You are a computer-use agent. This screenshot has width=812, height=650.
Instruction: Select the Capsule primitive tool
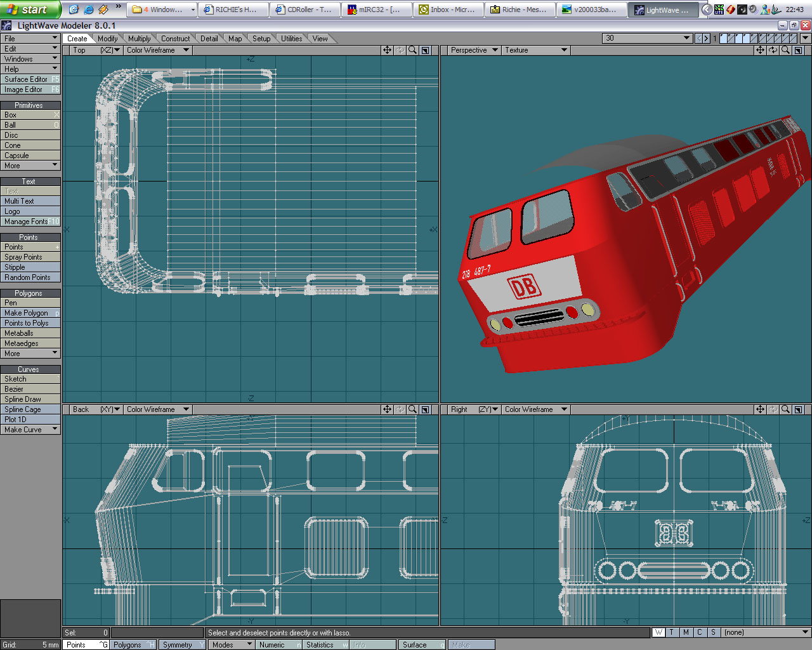30,155
